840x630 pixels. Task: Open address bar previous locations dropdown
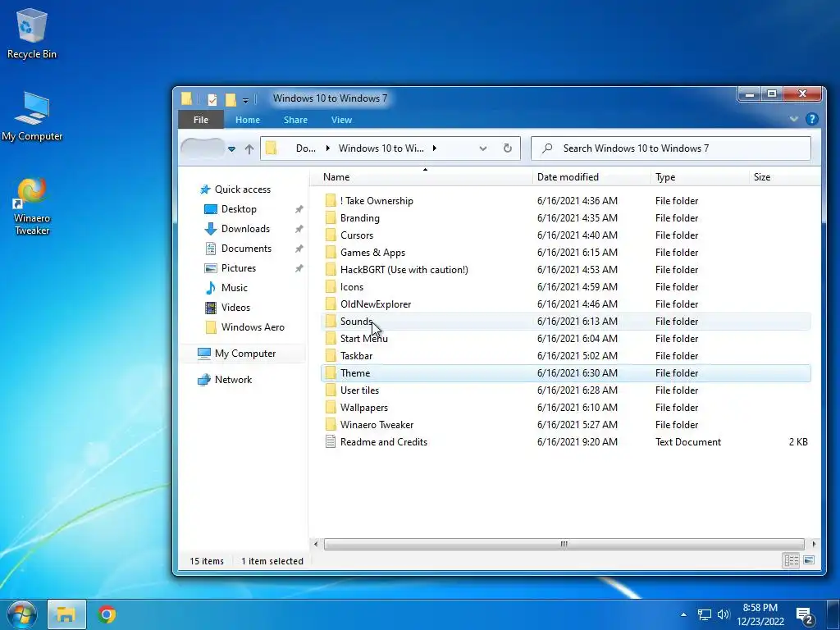[482, 148]
